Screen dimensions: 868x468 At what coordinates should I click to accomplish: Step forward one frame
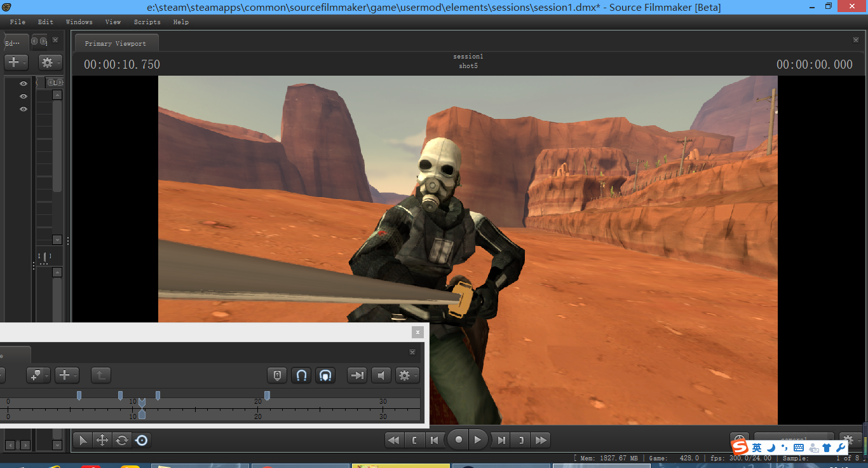(x=501, y=440)
